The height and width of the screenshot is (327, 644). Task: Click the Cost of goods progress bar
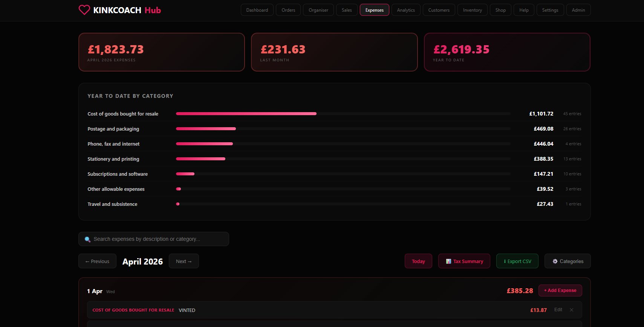pos(343,114)
